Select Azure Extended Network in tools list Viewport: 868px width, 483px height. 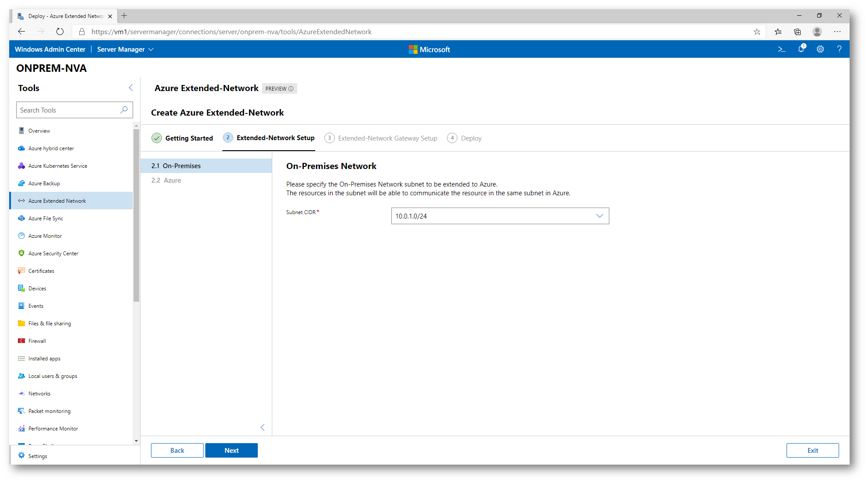click(71, 201)
